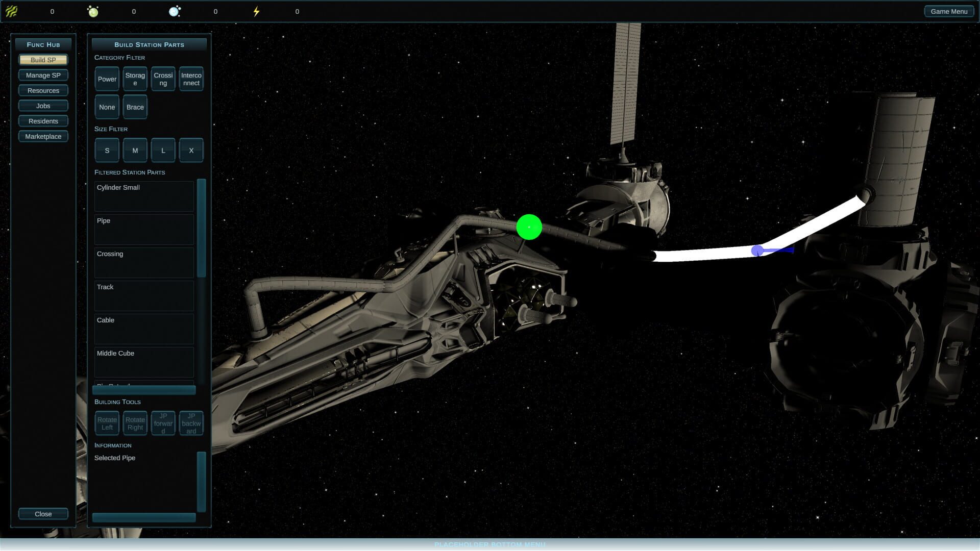This screenshot has width=980, height=551.
Task: Switch to the Marketplace panel
Action: pos(43,136)
